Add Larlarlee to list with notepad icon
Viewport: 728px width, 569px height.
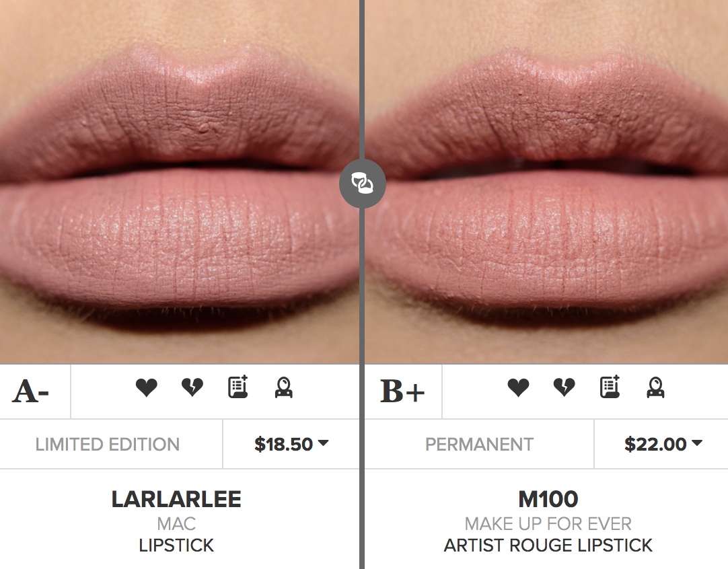238,387
